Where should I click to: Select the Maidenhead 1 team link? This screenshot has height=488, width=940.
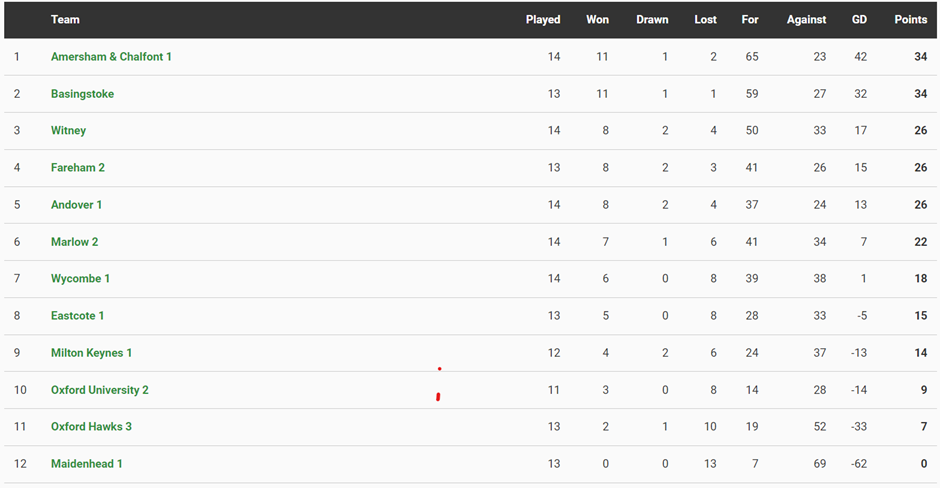pos(87,464)
